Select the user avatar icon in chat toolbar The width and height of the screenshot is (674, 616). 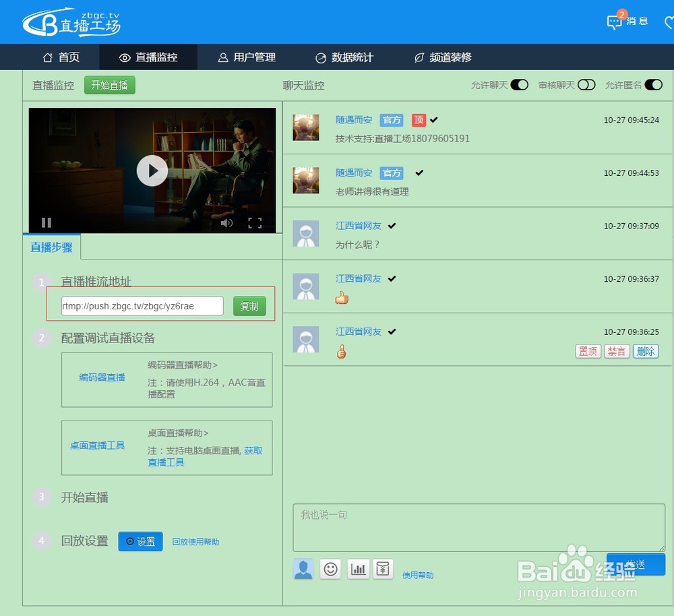[x=303, y=569]
